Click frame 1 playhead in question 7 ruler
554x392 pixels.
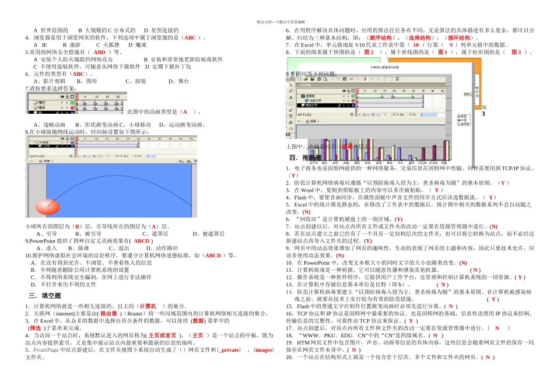[x=77, y=97]
